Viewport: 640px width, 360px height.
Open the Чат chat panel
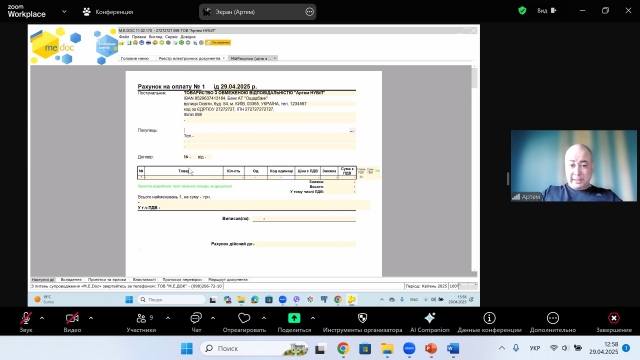click(196, 322)
